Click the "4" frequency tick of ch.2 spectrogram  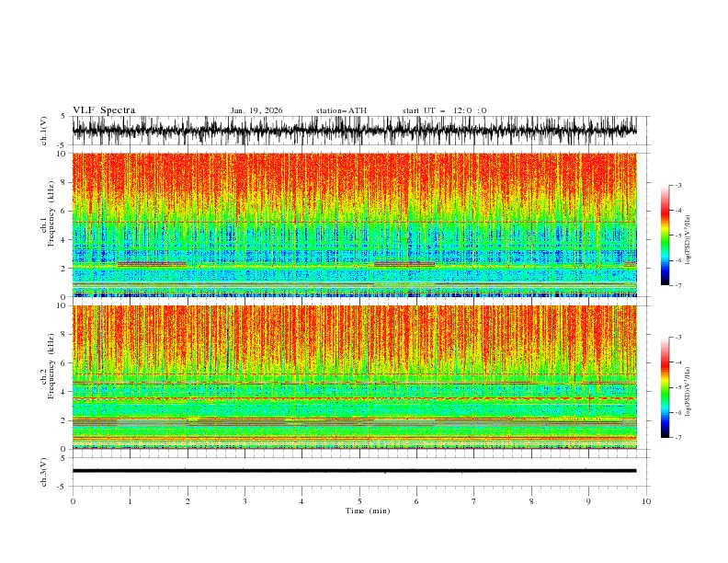click(x=63, y=392)
